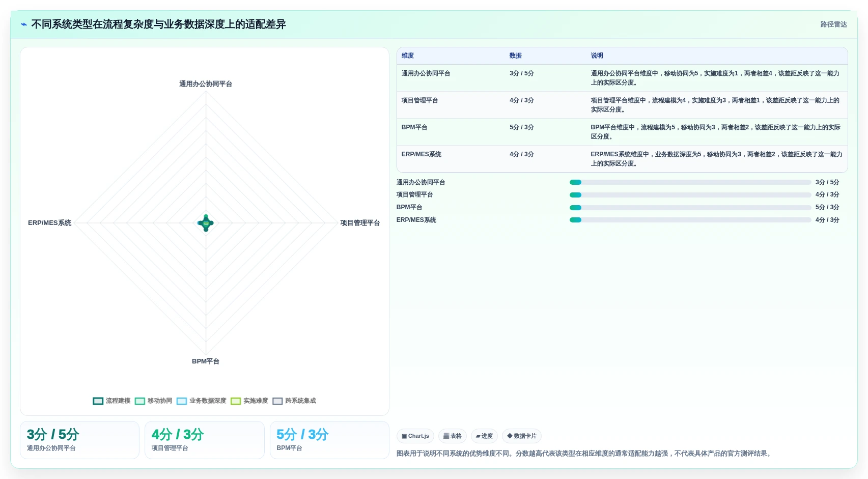The height and width of the screenshot is (479, 868).
Task: Click the 5分 / 3分 BPM平台 stat card
Action: [329, 440]
